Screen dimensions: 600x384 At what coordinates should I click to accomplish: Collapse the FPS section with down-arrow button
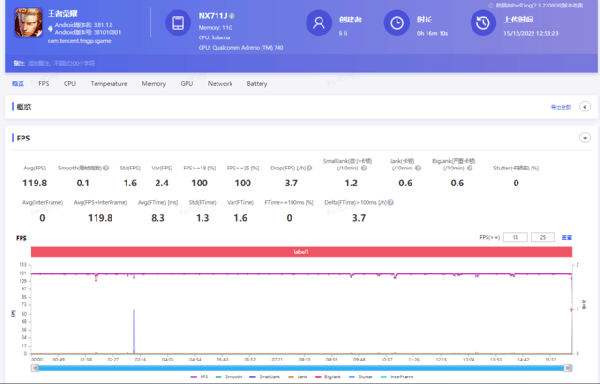coord(585,138)
